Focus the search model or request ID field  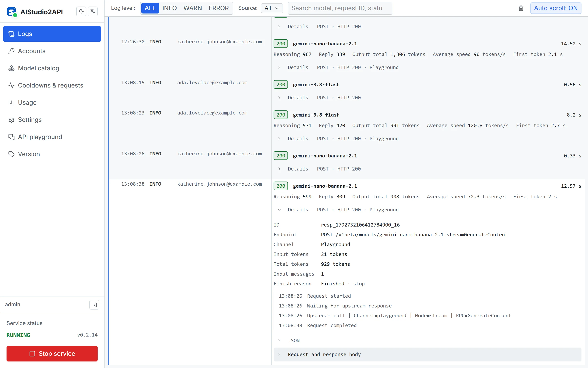pos(340,8)
